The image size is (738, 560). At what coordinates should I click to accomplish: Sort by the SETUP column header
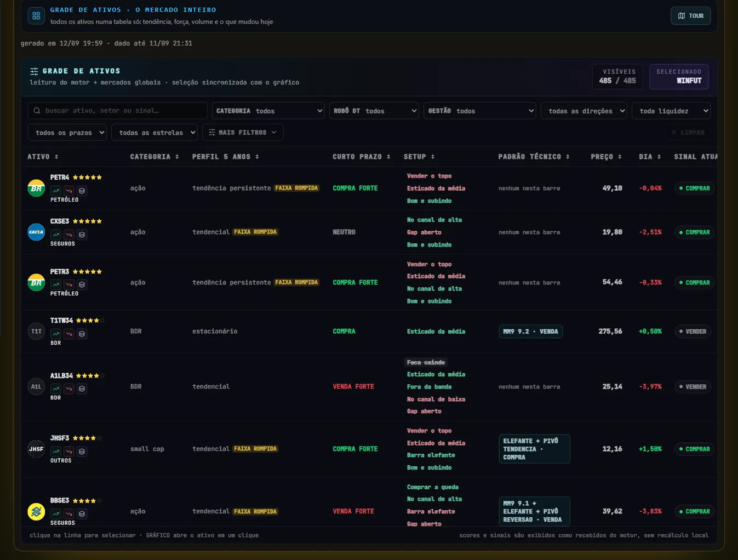(x=419, y=157)
